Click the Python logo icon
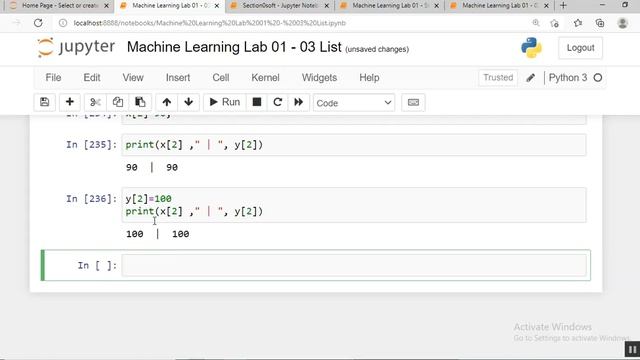 531,48
